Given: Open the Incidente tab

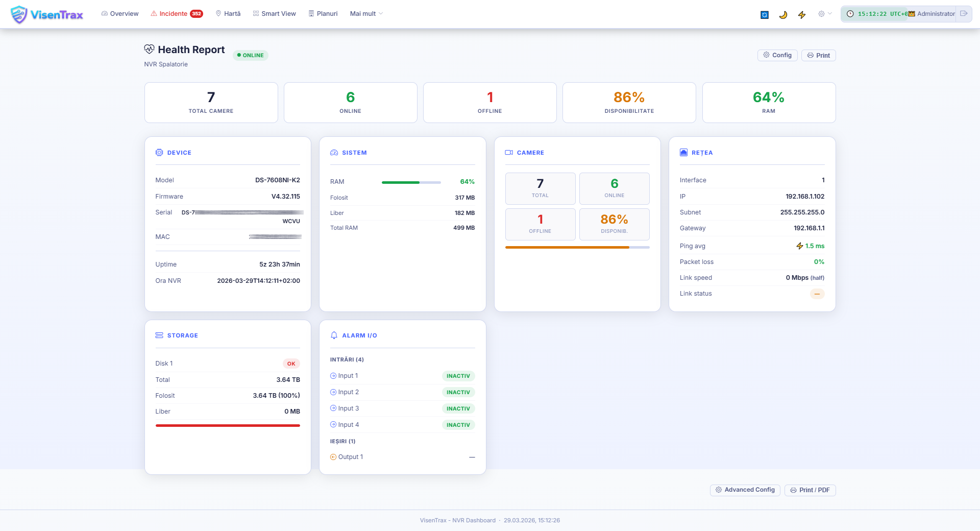Looking at the screenshot, I should tap(177, 14).
